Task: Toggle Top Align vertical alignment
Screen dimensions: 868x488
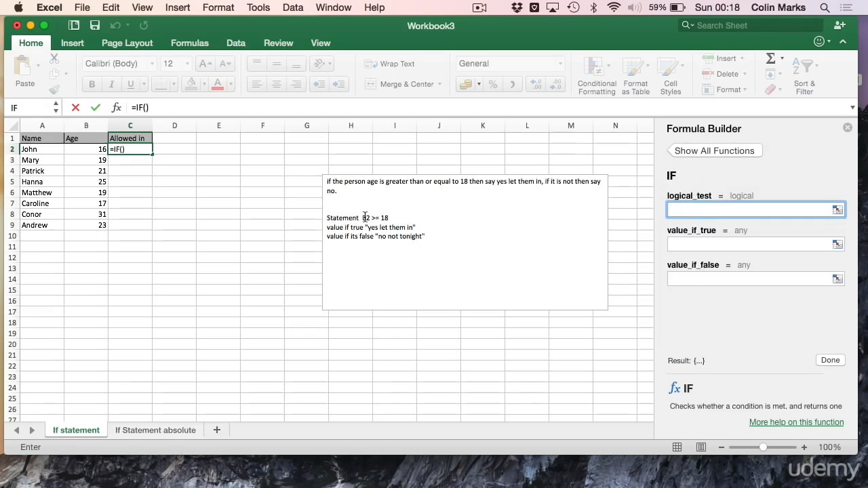Action: tap(256, 64)
